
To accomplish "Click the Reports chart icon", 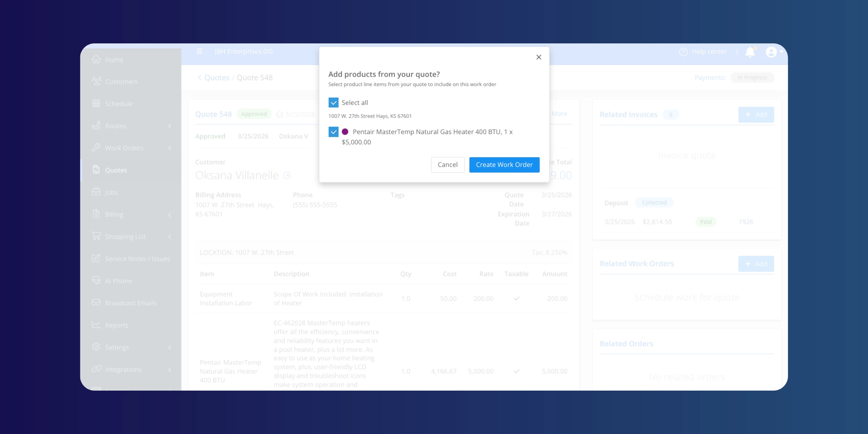I will click(x=96, y=324).
